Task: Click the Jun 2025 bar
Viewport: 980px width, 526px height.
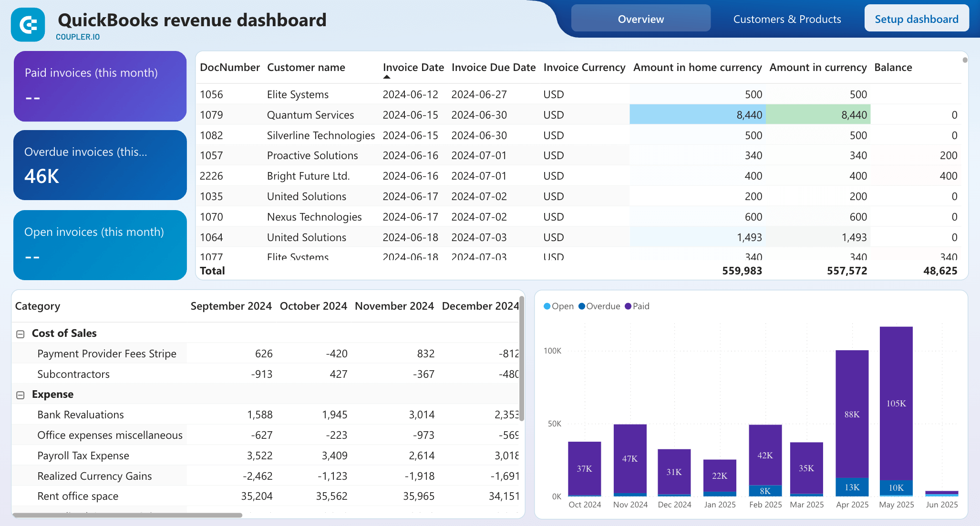Action: (941, 493)
